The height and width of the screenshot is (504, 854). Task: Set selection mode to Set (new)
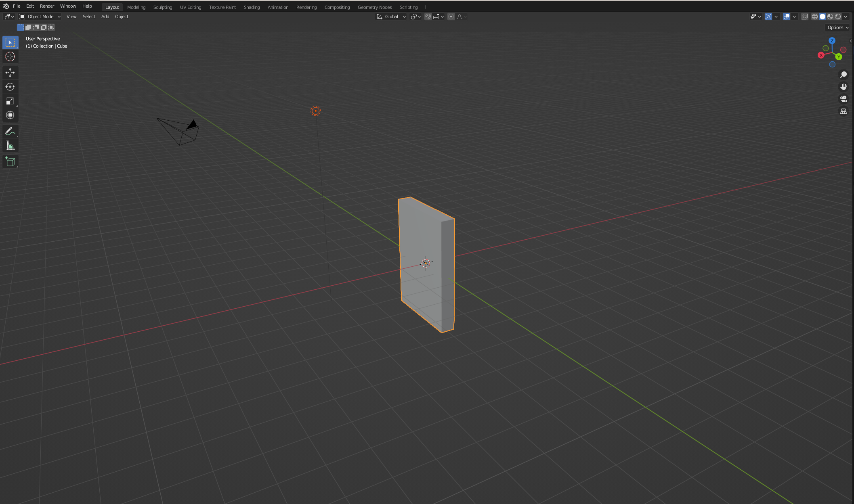pos(21,27)
